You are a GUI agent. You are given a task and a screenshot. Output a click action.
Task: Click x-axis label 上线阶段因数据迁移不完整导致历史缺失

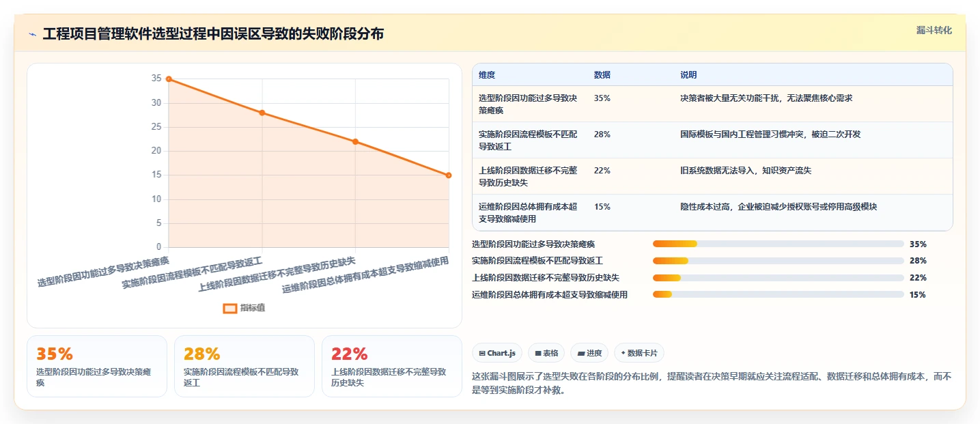pyautogui.click(x=277, y=274)
